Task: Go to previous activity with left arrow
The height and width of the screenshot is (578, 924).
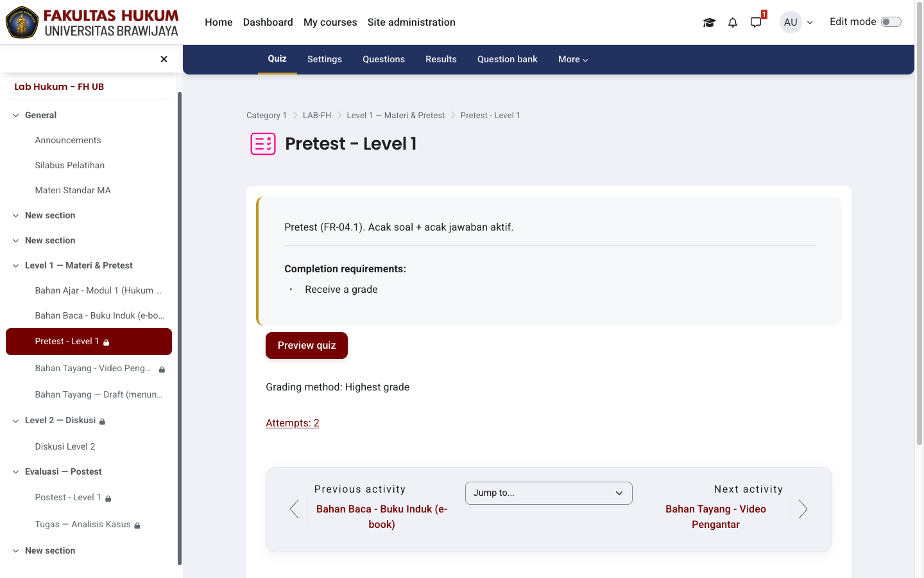Action: point(295,509)
